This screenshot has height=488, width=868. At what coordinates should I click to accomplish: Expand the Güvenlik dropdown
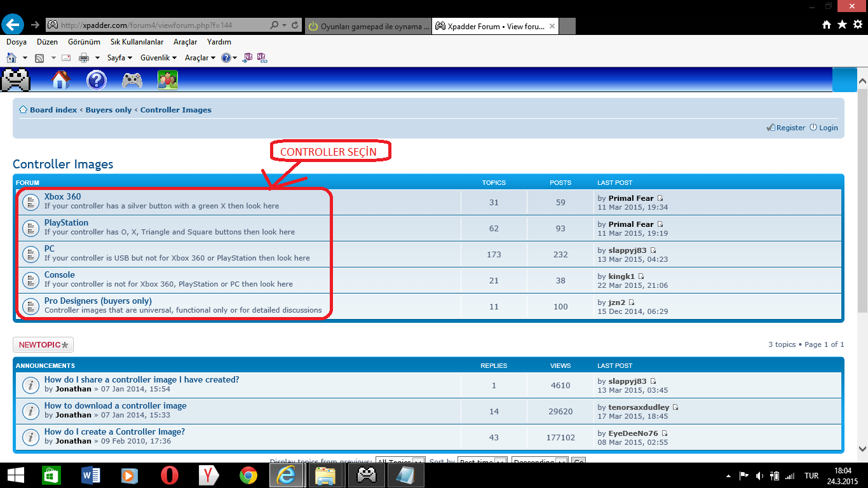coord(158,58)
